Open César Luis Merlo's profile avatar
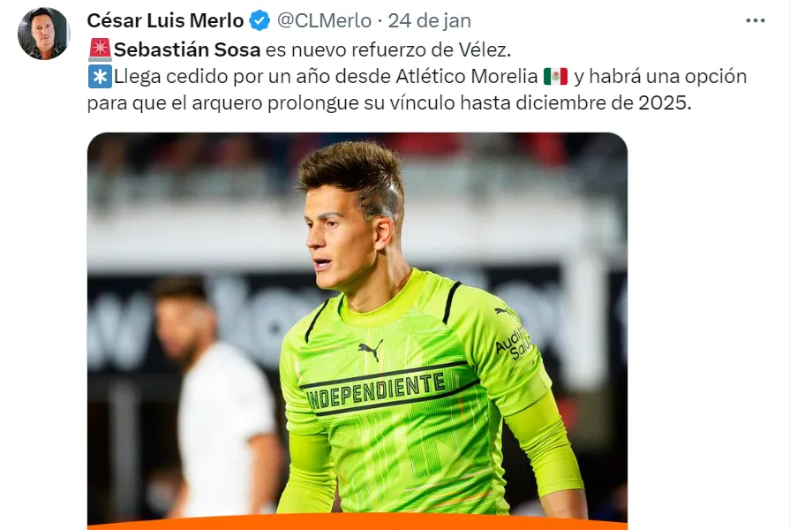This screenshot has width=812, height=530. click(43, 34)
